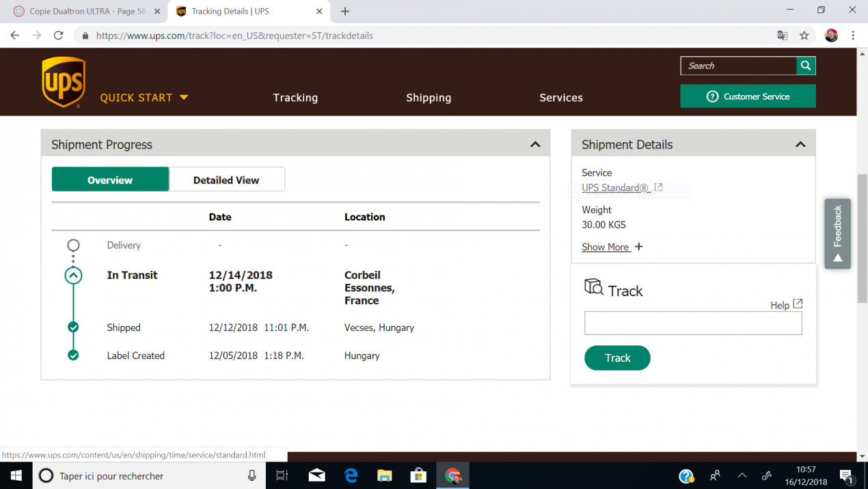Viewport: 868px width, 489px height.
Task: Launch Mail from the taskbar
Action: (316, 476)
